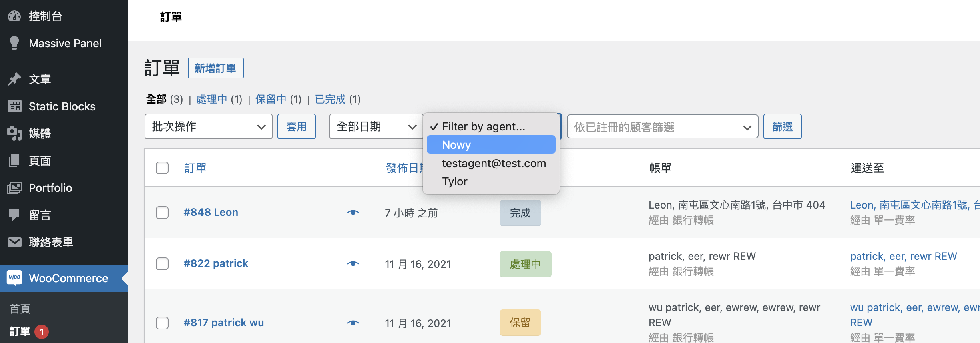Click the 聯絡表單 envelope icon
980x343 pixels.
[x=14, y=242]
